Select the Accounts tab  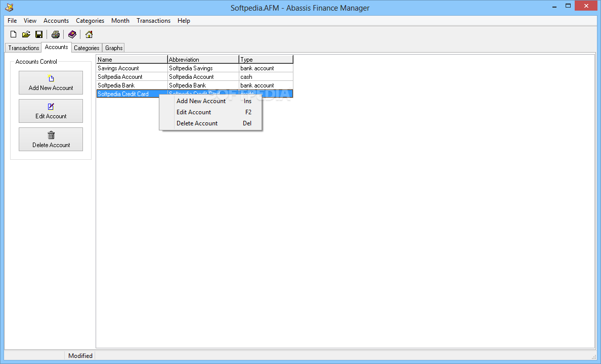[x=56, y=47]
